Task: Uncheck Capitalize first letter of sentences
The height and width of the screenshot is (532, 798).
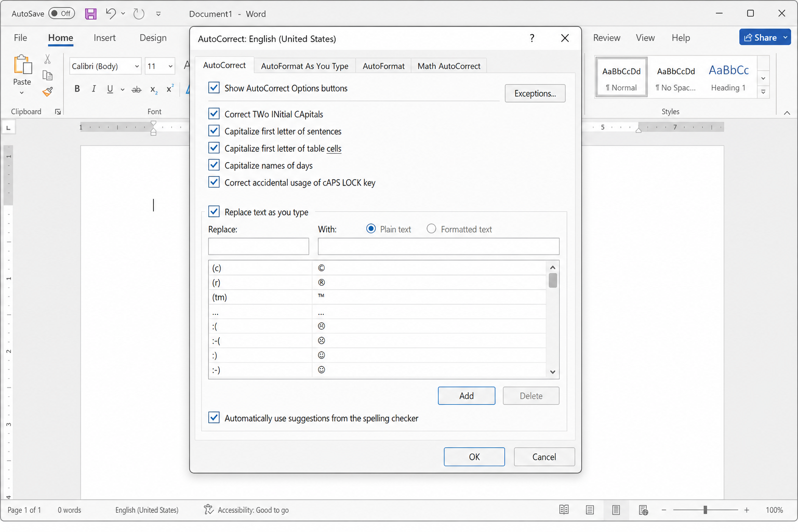Action: coord(214,130)
